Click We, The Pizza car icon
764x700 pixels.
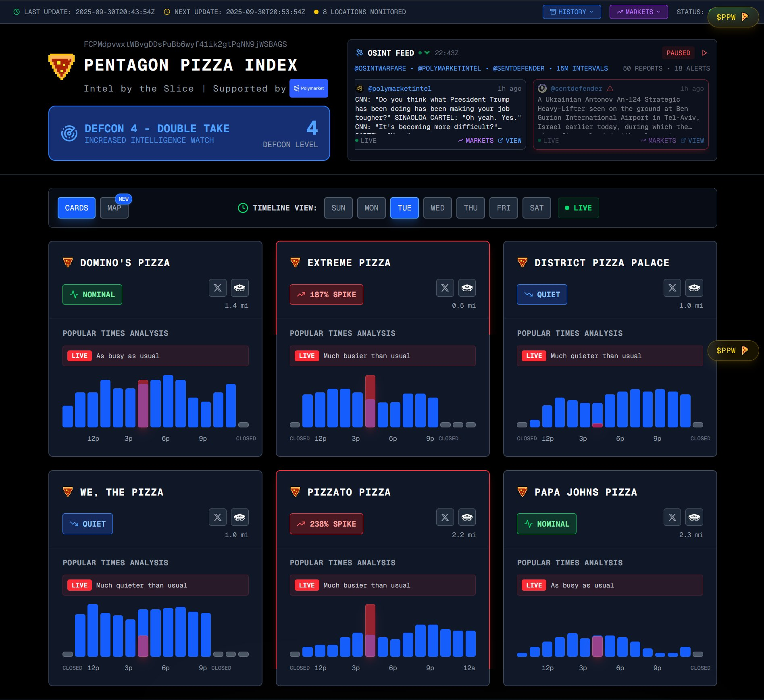click(x=239, y=517)
